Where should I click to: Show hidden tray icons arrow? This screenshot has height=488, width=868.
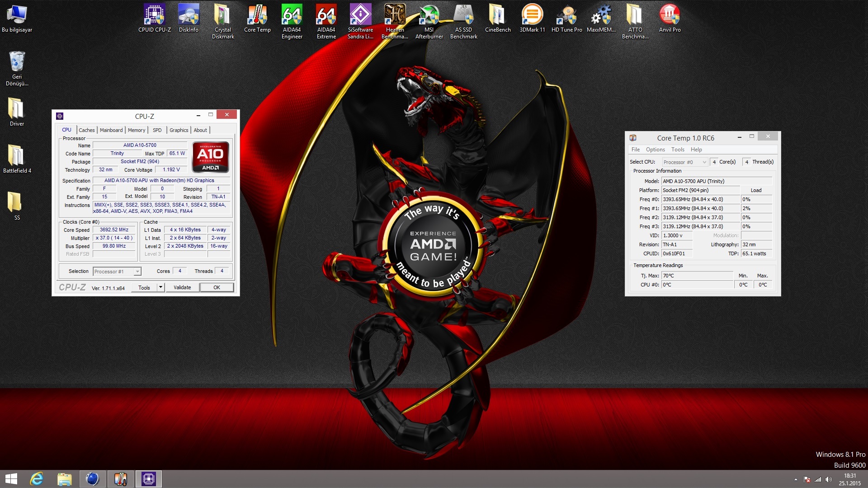[x=796, y=479]
